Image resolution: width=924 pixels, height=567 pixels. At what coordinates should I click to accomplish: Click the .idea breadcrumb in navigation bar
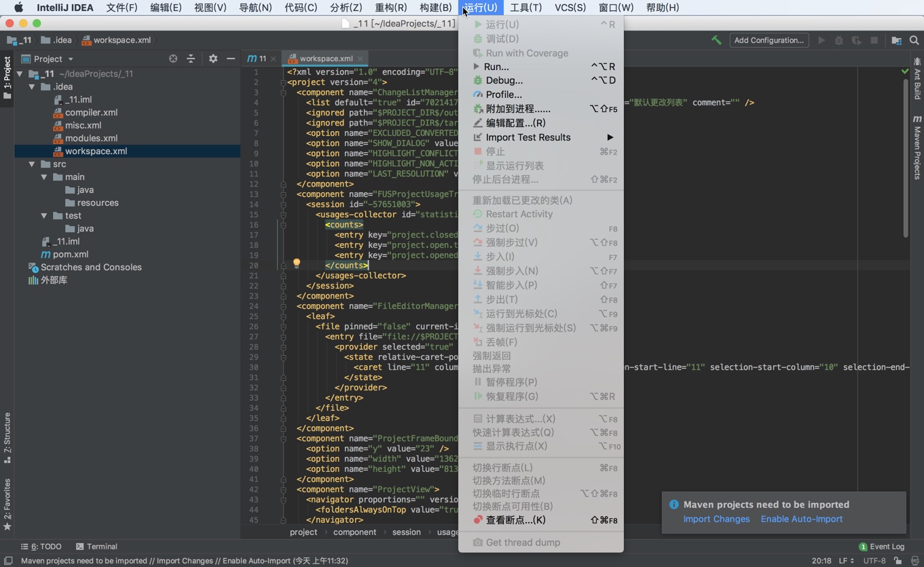[x=56, y=40]
